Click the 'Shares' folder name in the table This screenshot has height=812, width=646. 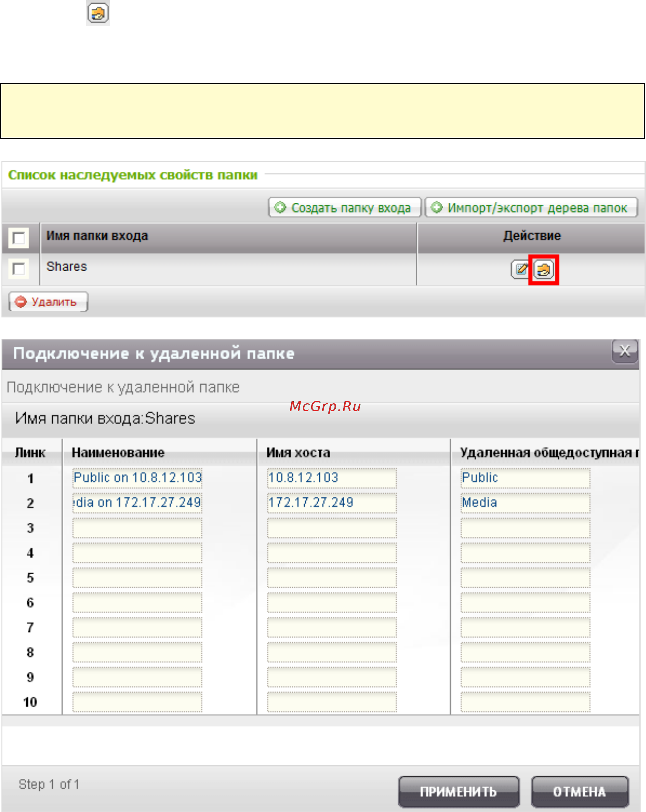(x=67, y=266)
